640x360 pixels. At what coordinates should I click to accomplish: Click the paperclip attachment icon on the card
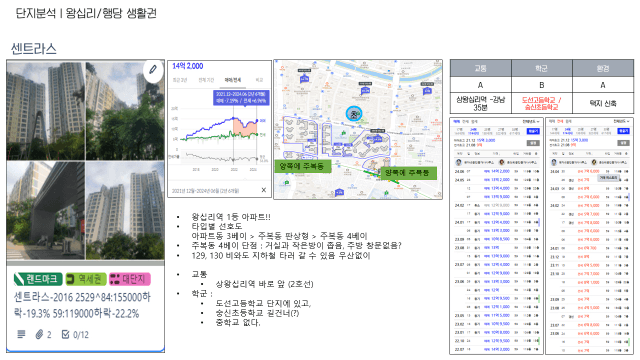[x=39, y=335]
